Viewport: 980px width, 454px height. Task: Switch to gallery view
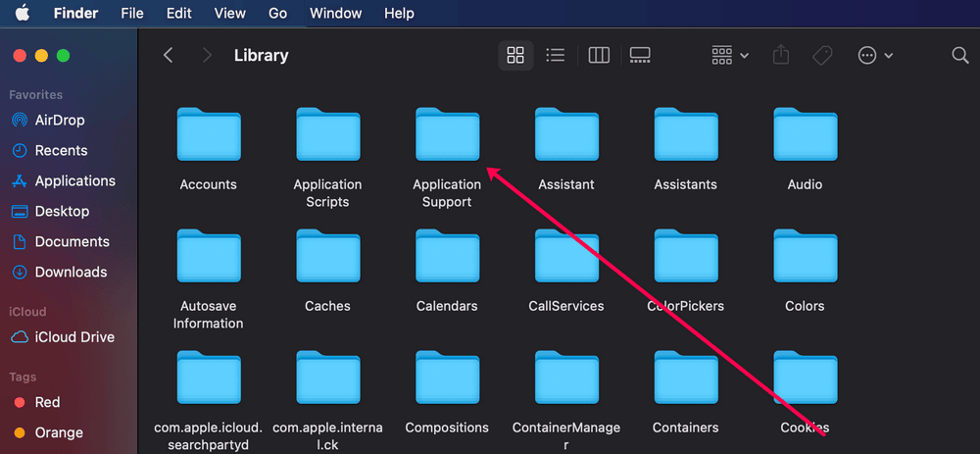(640, 56)
